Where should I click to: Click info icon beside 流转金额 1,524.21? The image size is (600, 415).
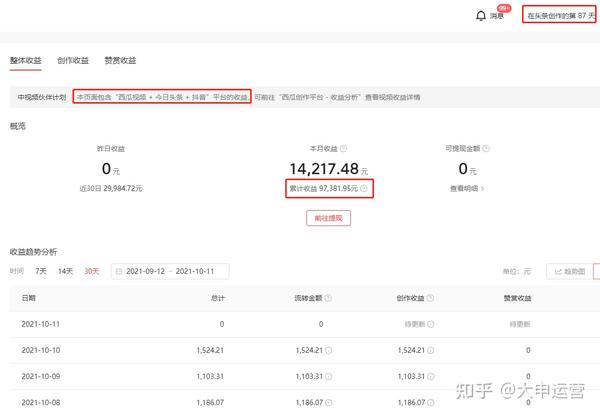[329, 350]
